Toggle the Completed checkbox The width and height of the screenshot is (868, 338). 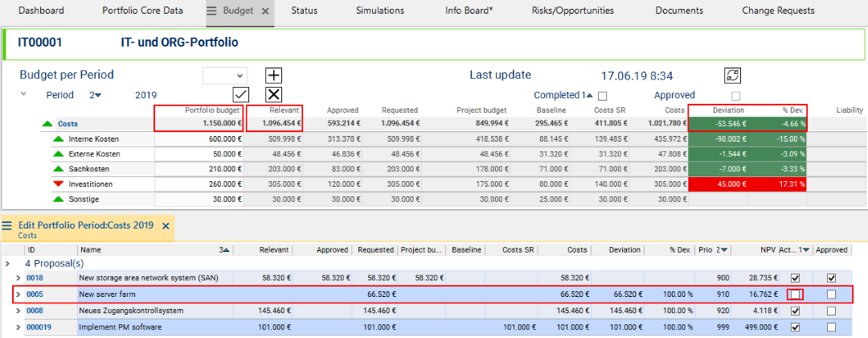pos(602,95)
